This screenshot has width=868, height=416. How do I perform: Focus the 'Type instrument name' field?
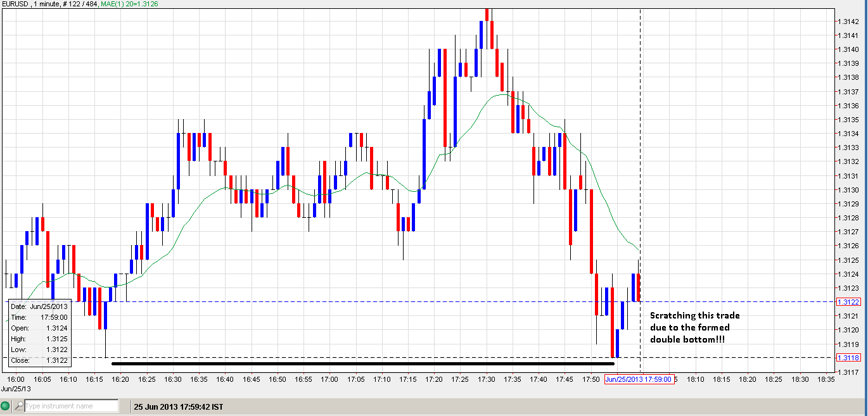[x=72, y=406]
